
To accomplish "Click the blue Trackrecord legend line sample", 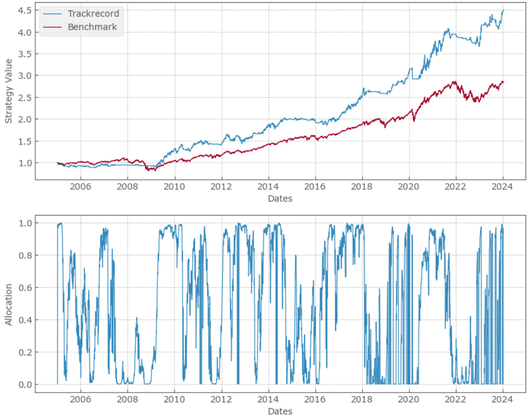I will coord(52,14).
